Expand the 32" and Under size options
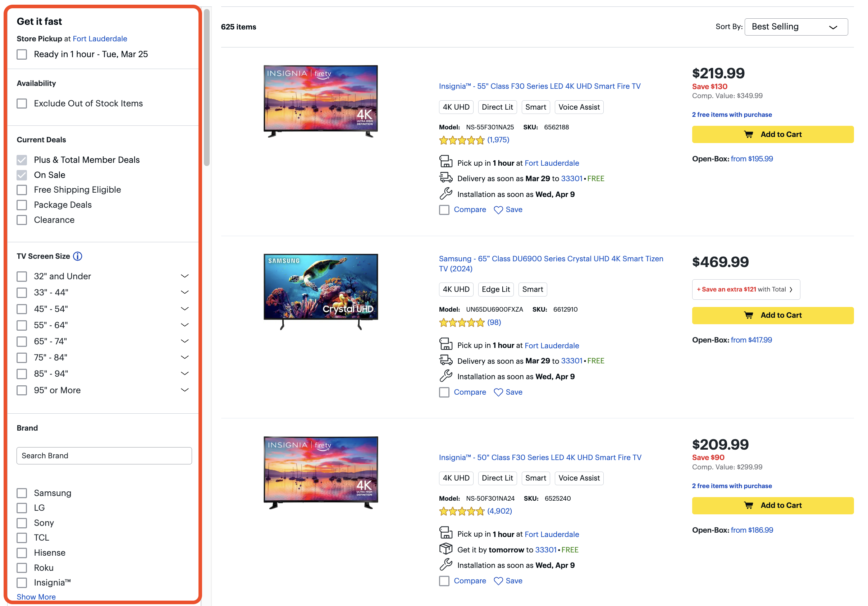The height and width of the screenshot is (606, 868). point(184,276)
